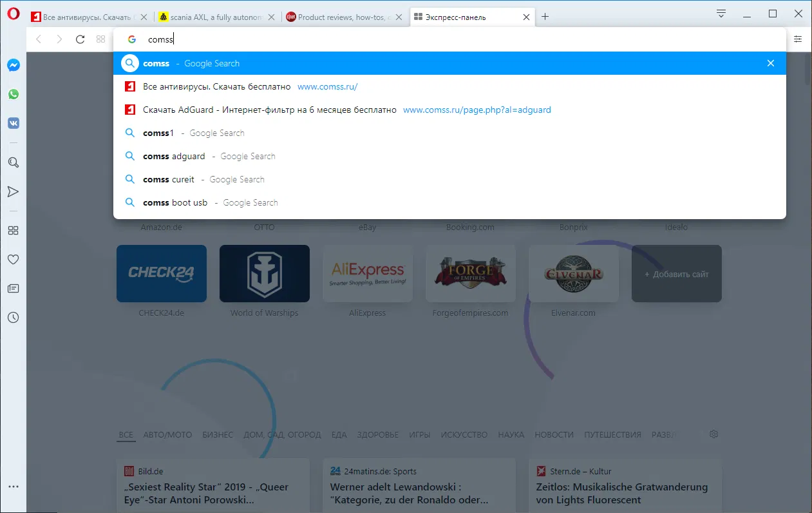
Task: Click the Google search engine icon
Action: pos(131,39)
